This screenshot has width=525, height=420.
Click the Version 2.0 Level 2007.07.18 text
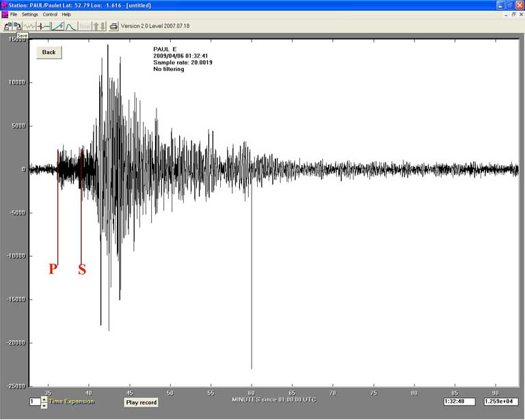click(155, 26)
